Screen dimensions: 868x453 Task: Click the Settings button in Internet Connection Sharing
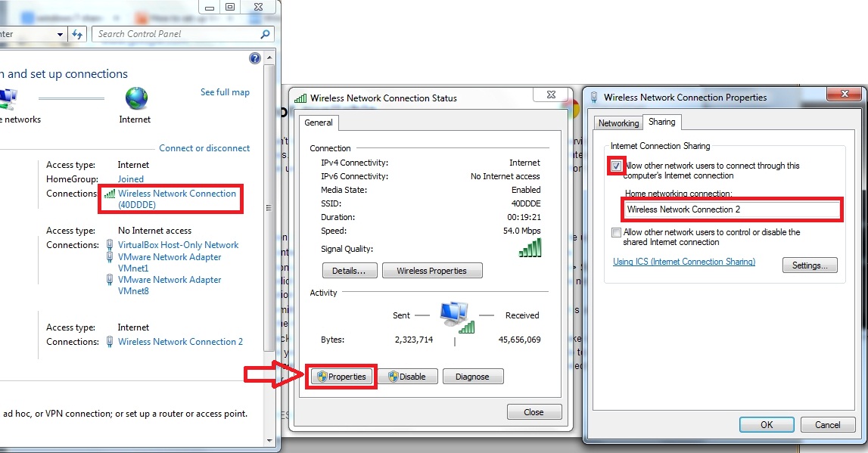(809, 265)
